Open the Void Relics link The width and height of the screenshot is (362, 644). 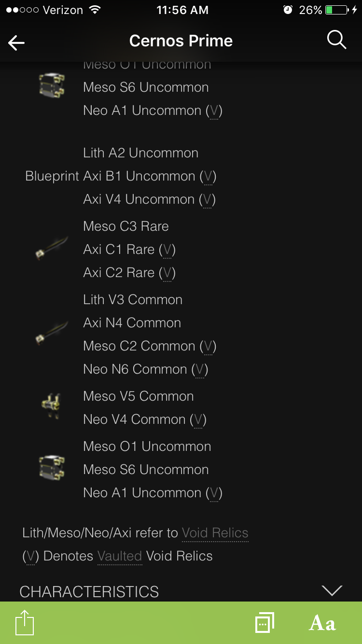pos(215,533)
